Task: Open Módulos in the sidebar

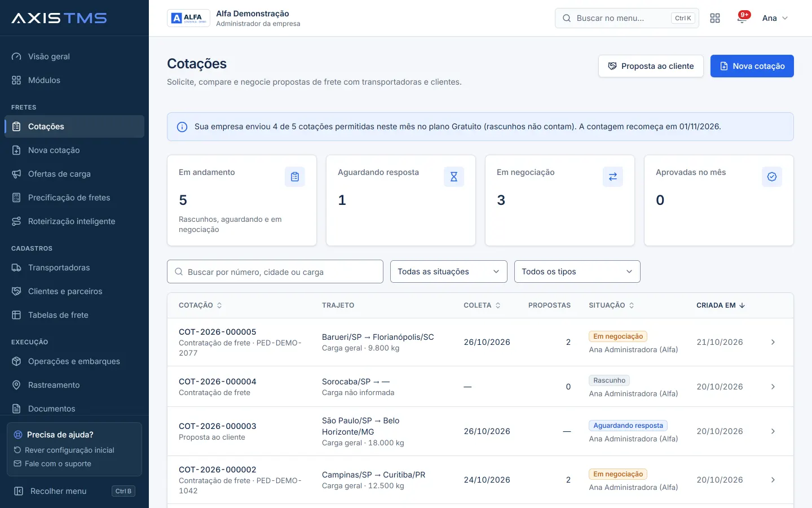Action: click(74, 80)
